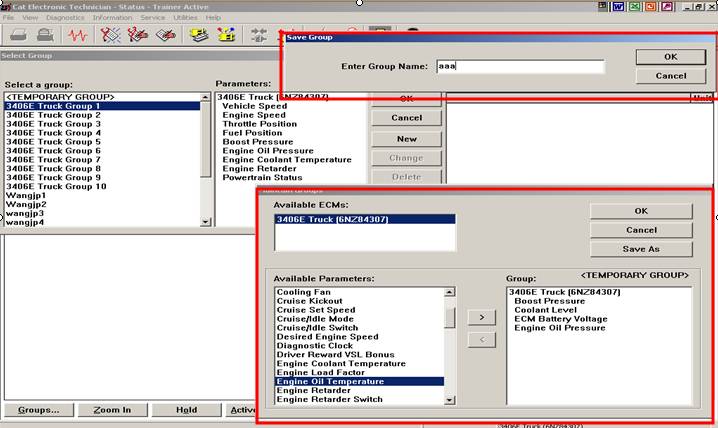
Task: Open the Diagnostics menu
Action: pyautogui.click(x=65, y=18)
